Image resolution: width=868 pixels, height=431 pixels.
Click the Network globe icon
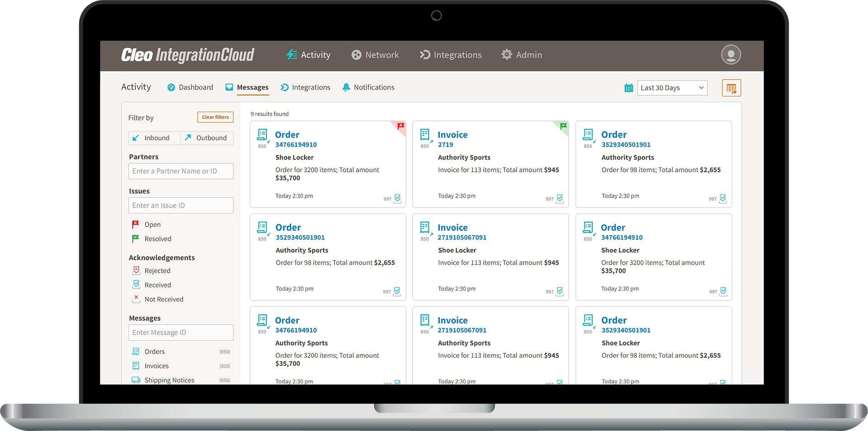(x=356, y=55)
